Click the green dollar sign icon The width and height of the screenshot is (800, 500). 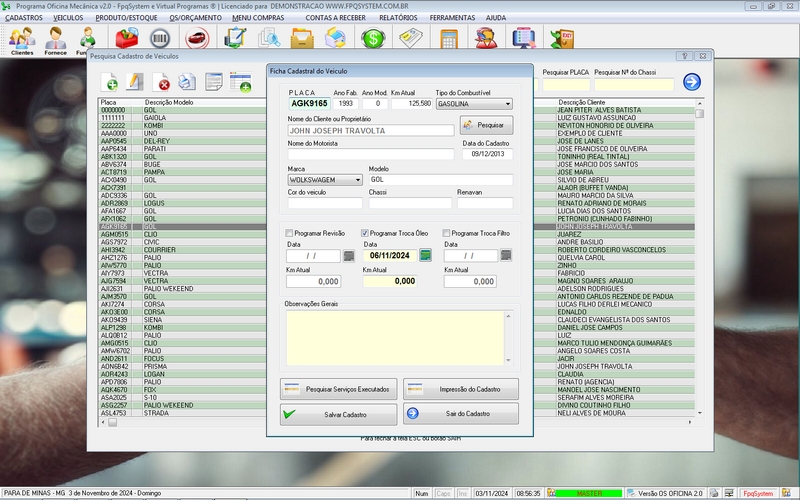[x=374, y=39]
